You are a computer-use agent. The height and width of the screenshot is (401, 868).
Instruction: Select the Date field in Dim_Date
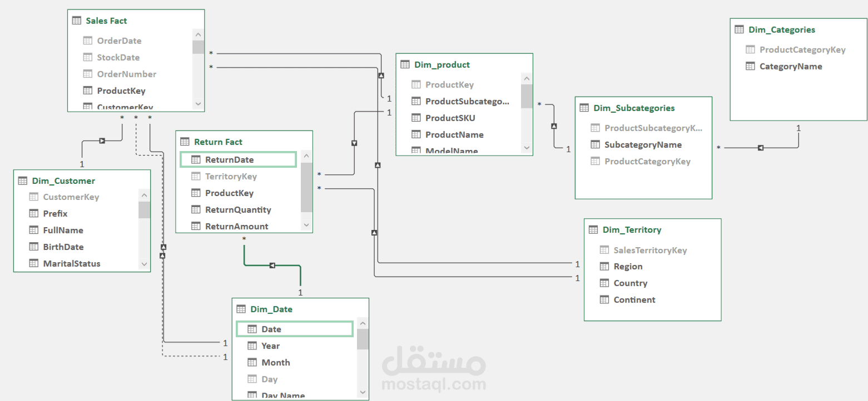pos(295,329)
